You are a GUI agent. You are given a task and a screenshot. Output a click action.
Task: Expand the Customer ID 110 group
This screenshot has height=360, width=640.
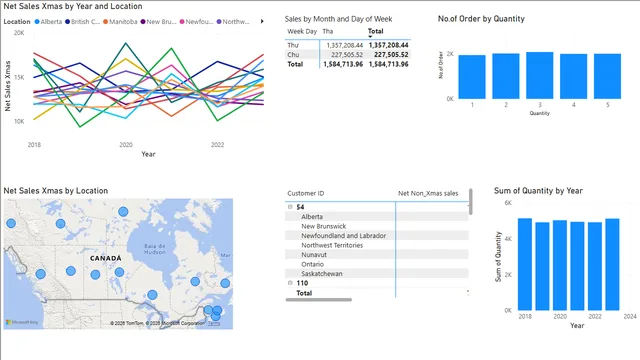pyautogui.click(x=290, y=283)
